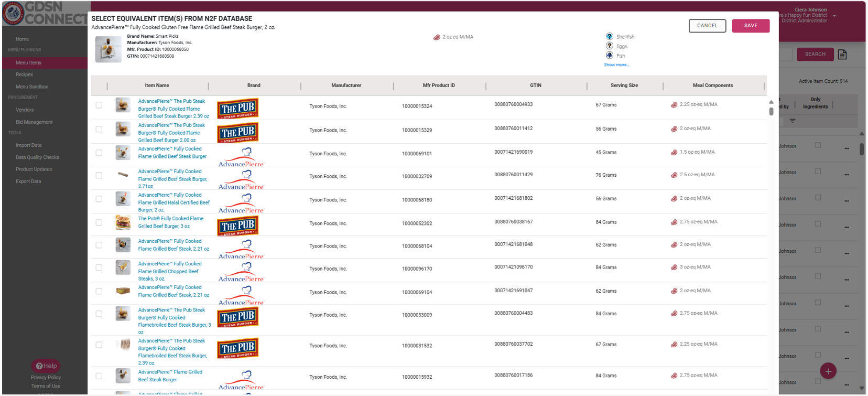Click The Pub logo for product 10000052302
Screen dimensions: 868x396
(x=238, y=226)
